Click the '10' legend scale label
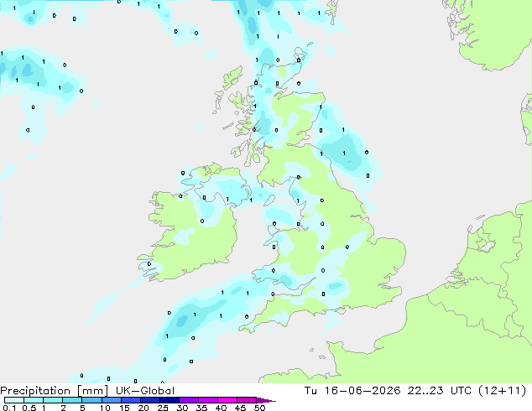532x411 pixels. pyautogui.click(x=105, y=408)
